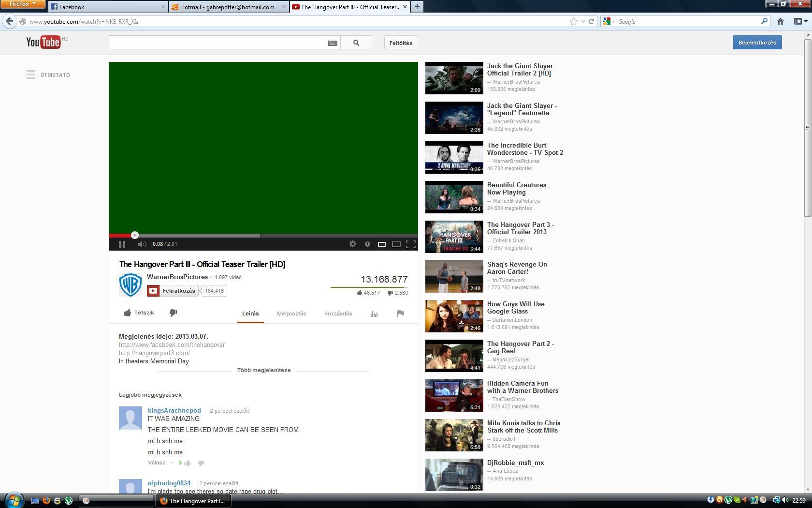Open Mila Kunis talks to Chris Stark thumbnail
The image size is (812, 508).
point(454,435)
